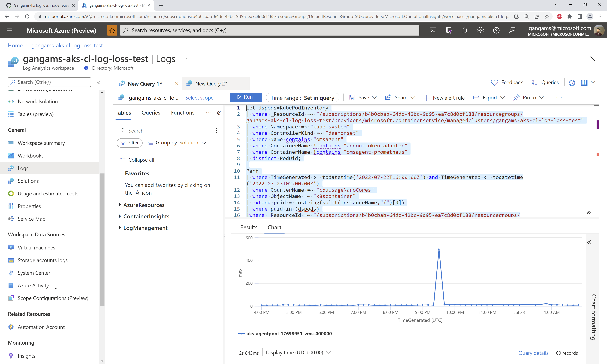Open the notifications bell

point(464,30)
